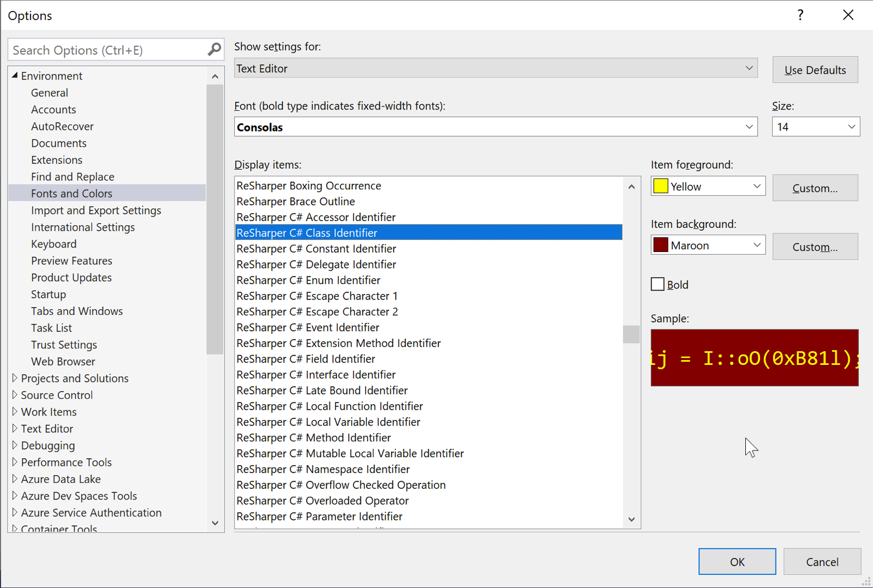The height and width of the screenshot is (588, 873).
Task: Select ReSharper Brace Outline display item
Action: [429, 201]
